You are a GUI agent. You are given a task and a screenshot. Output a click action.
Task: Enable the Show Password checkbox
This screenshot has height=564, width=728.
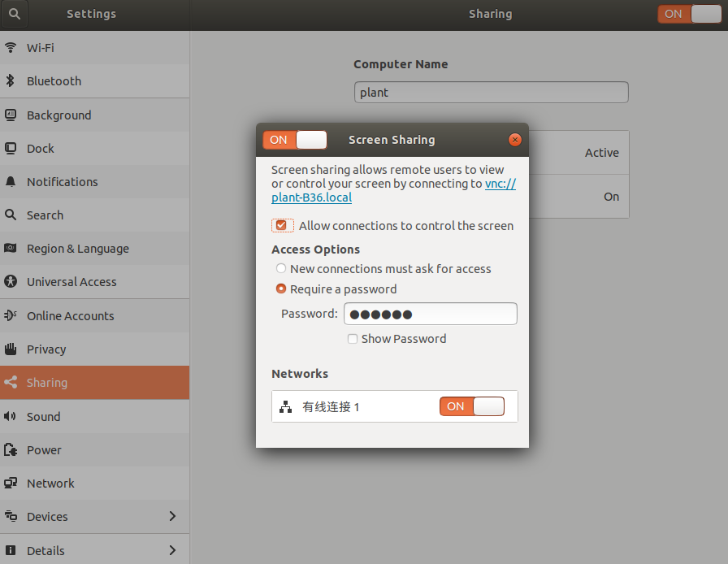pos(353,339)
